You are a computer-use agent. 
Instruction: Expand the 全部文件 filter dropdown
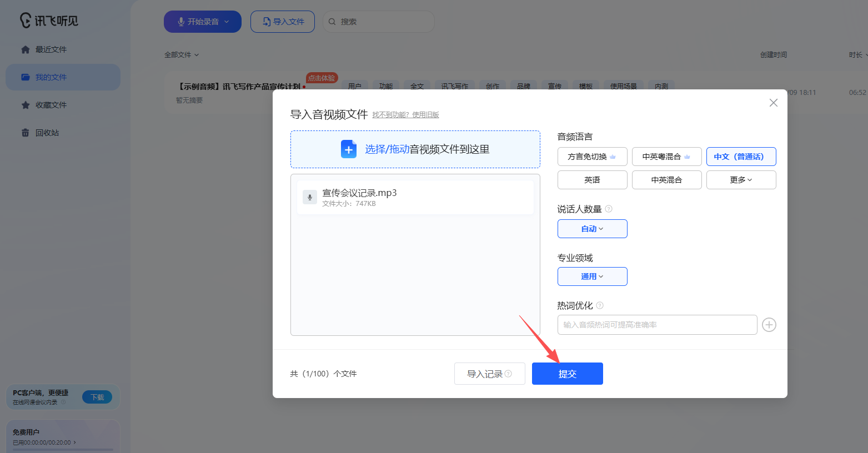(x=182, y=54)
